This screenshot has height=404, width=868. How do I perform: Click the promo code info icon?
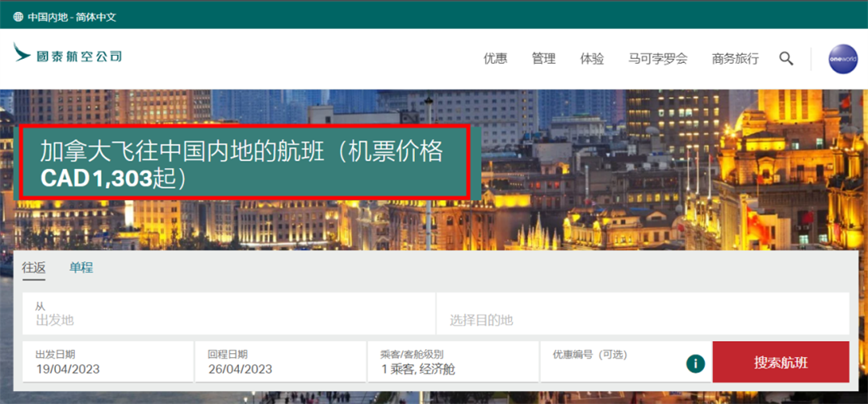pos(695,364)
